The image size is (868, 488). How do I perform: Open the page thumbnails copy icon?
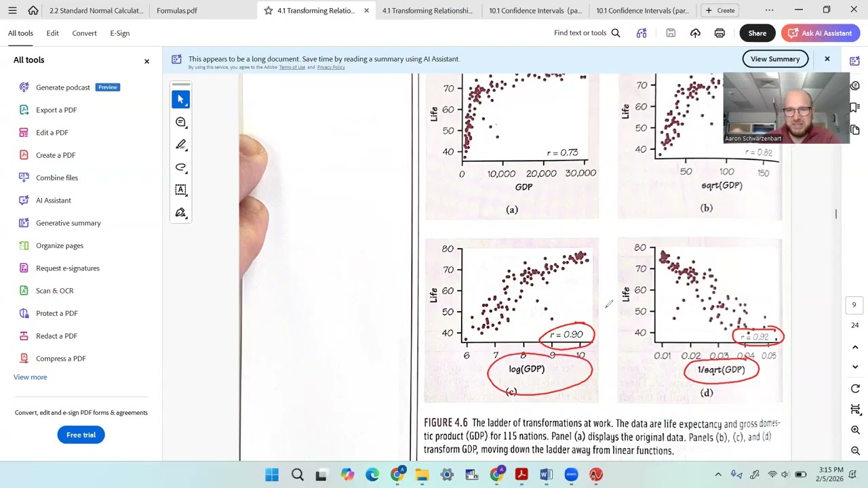[855, 129]
